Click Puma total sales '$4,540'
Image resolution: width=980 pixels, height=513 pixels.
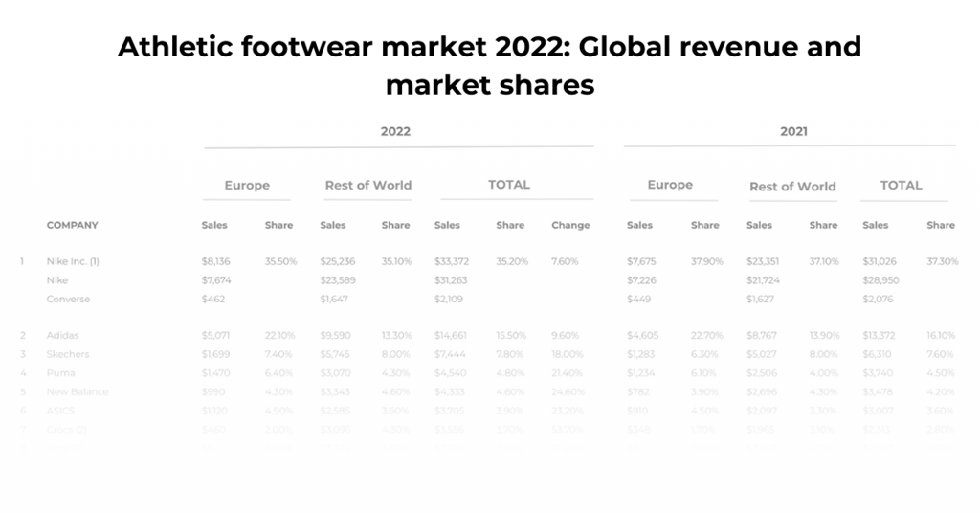(x=450, y=372)
